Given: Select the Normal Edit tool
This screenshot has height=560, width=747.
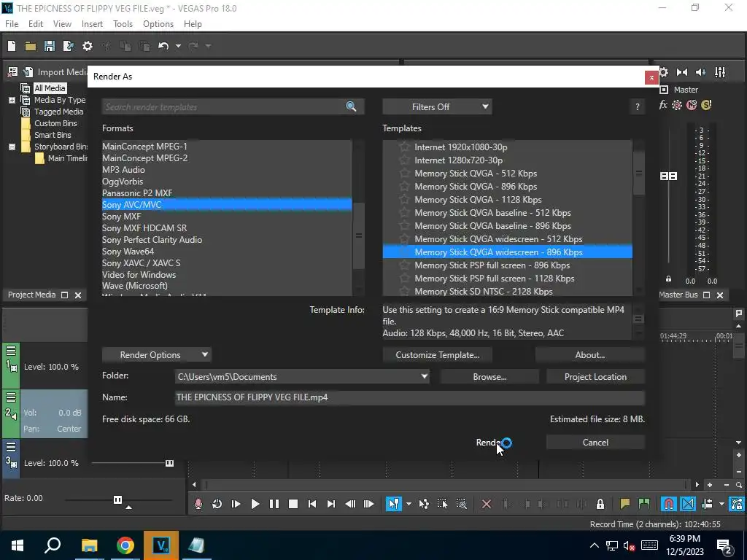Looking at the screenshot, I should coord(393,504).
